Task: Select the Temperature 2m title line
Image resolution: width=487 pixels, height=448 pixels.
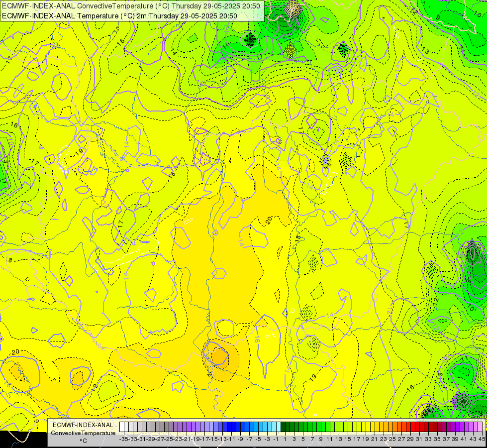Action: 119,16
